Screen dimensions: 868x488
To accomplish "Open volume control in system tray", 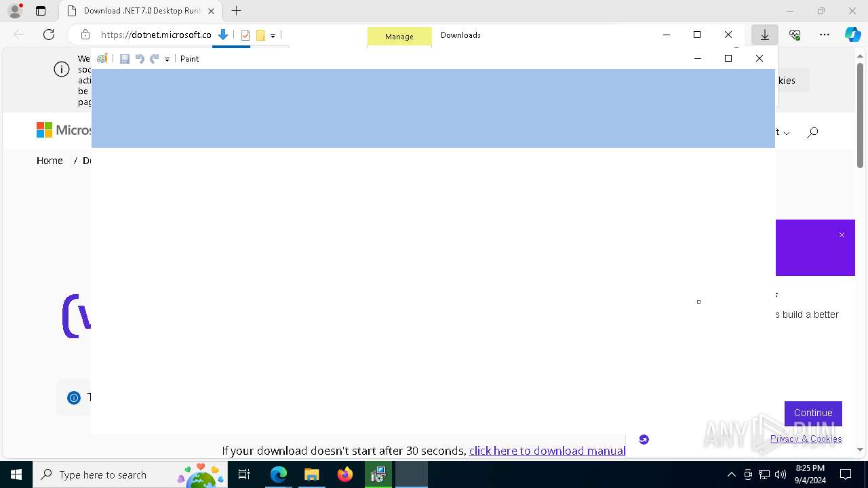I will tap(781, 474).
